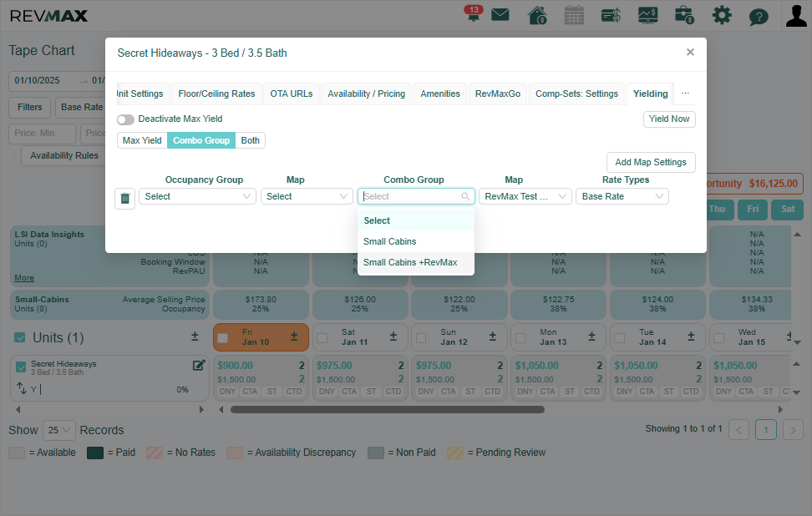Screen dimensions: 812x516
Task: Switch to Availability / Pricing tab
Action: coord(366,94)
